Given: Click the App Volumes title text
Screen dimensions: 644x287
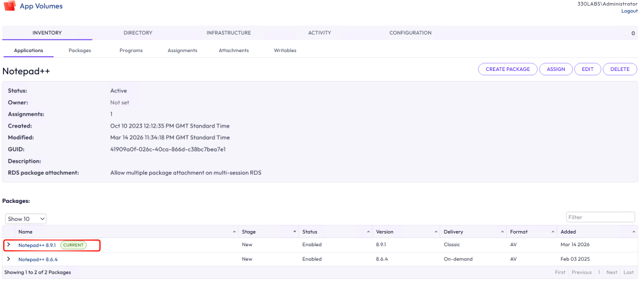Looking at the screenshot, I should coord(41,6).
